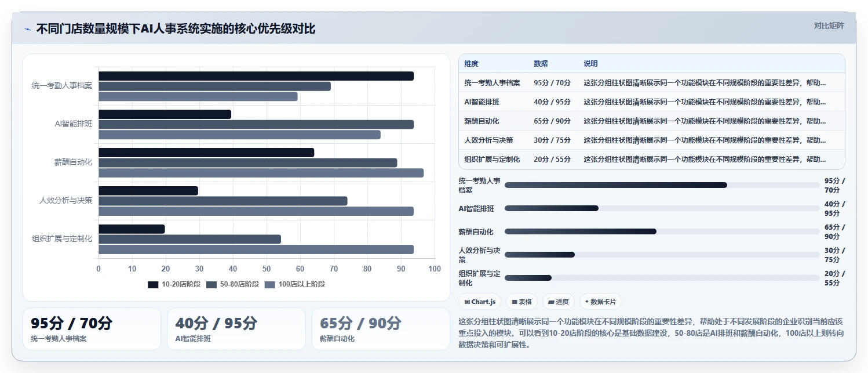Select the 组织扩展与定制化 table row name
This screenshot has width=868, height=373.
point(492,160)
